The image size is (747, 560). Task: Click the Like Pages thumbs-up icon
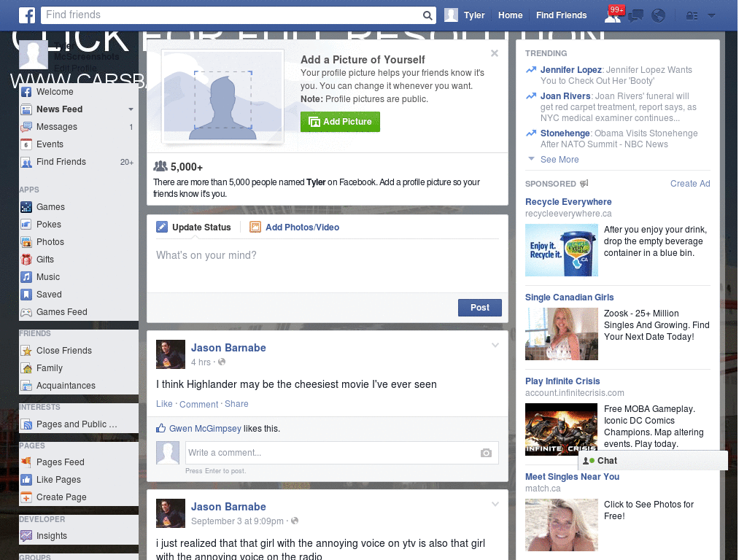coord(26,480)
